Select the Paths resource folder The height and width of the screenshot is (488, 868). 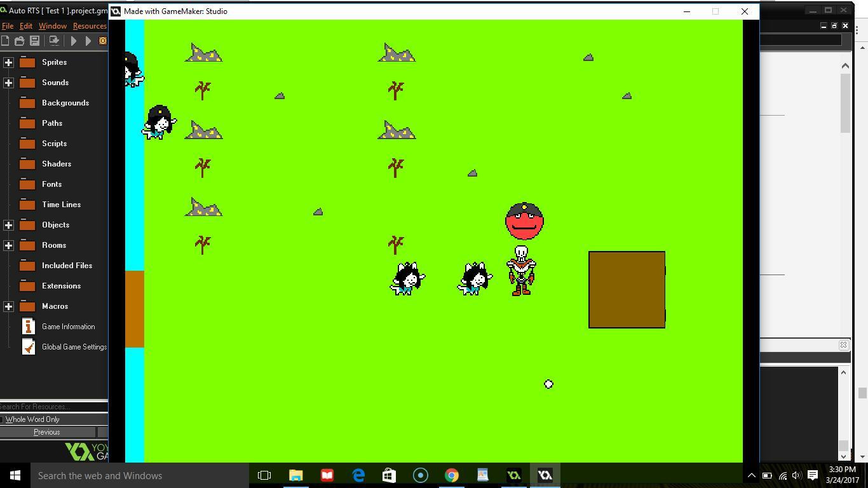pos(52,123)
